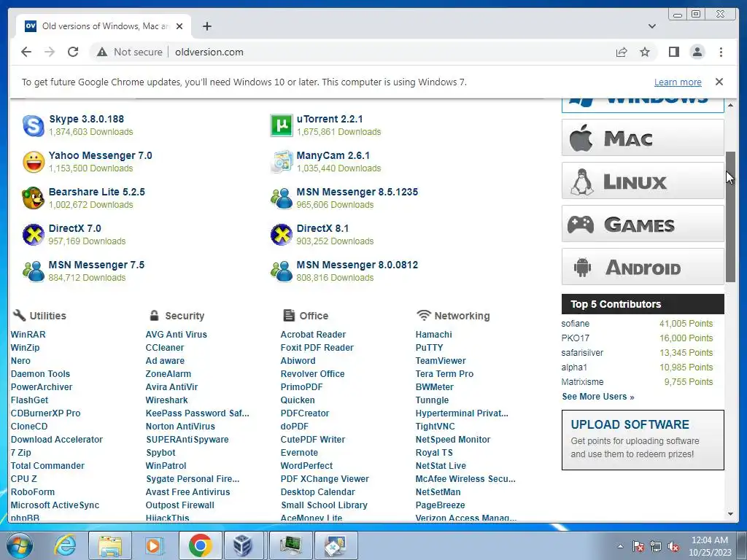
Task: Click the DirectX 7.0 icon
Action: click(x=34, y=236)
